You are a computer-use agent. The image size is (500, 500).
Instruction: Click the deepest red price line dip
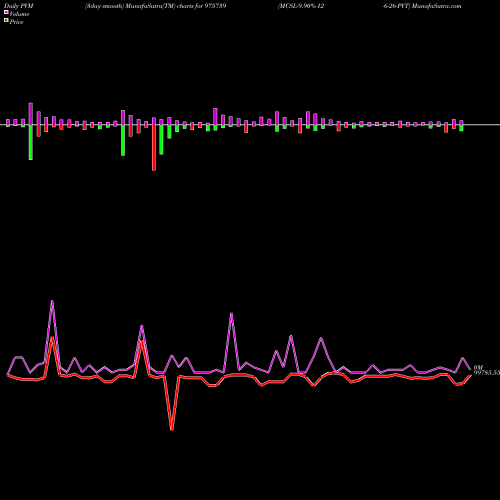tap(172, 430)
